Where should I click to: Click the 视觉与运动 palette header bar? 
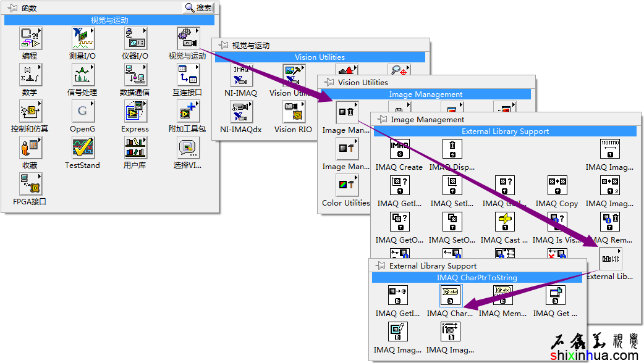click(109, 20)
